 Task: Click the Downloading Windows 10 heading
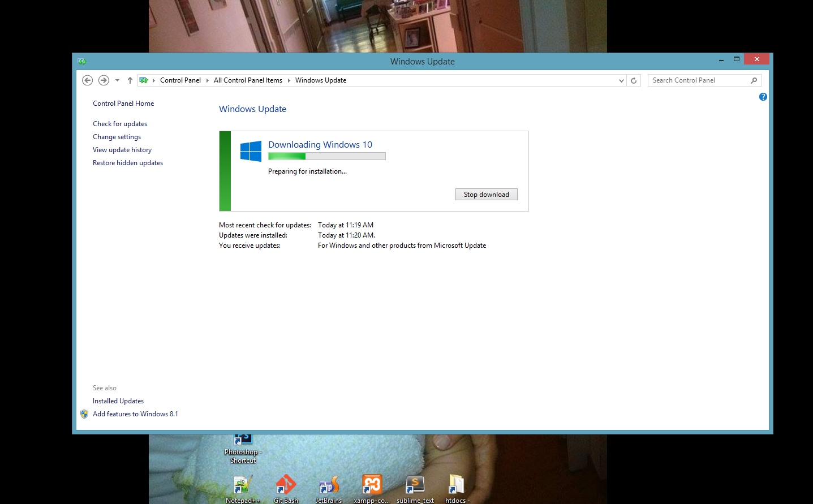coord(320,145)
